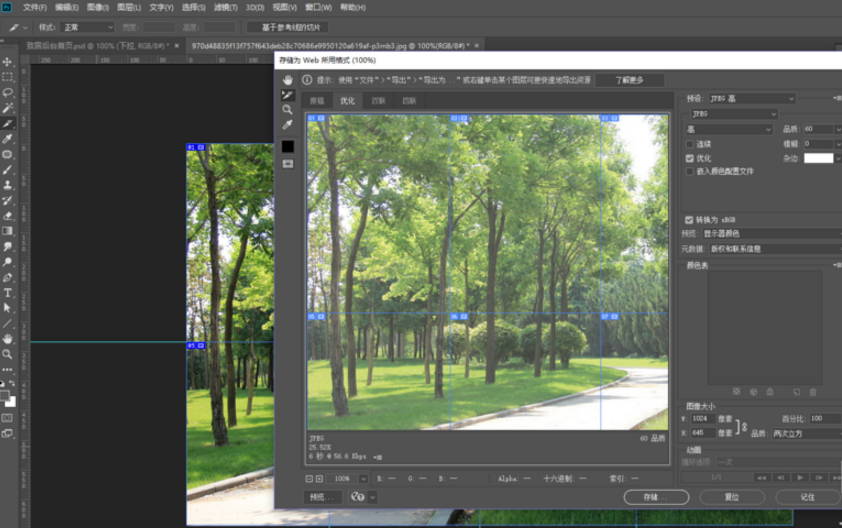Toggle slice visibility button in the dialog
Image resolution: width=842 pixels, height=528 pixels.
coord(288,164)
